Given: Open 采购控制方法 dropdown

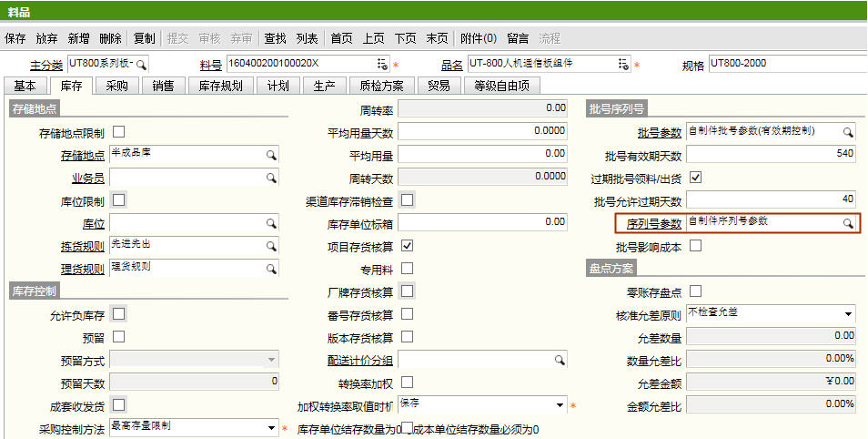Looking at the screenshot, I should click(271, 427).
